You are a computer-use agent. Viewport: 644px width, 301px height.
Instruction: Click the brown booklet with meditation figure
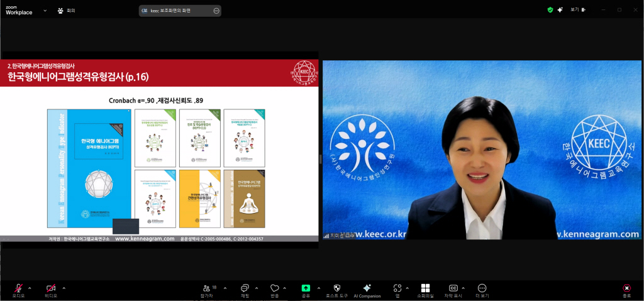(x=244, y=199)
